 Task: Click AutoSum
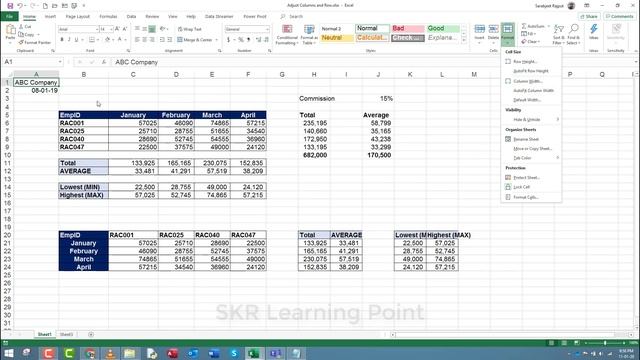pyautogui.click(x=533, y=26)
